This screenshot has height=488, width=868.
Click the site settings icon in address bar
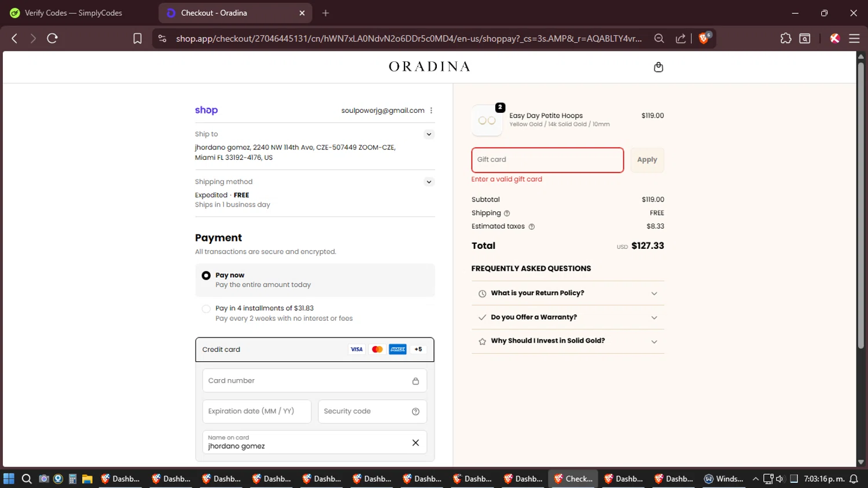[162, 38]
